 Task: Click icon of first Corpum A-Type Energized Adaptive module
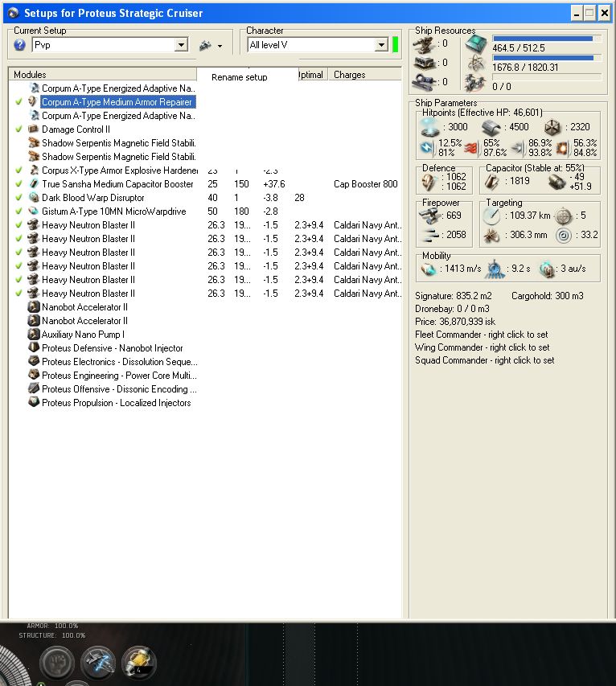(x=34, y=88)
